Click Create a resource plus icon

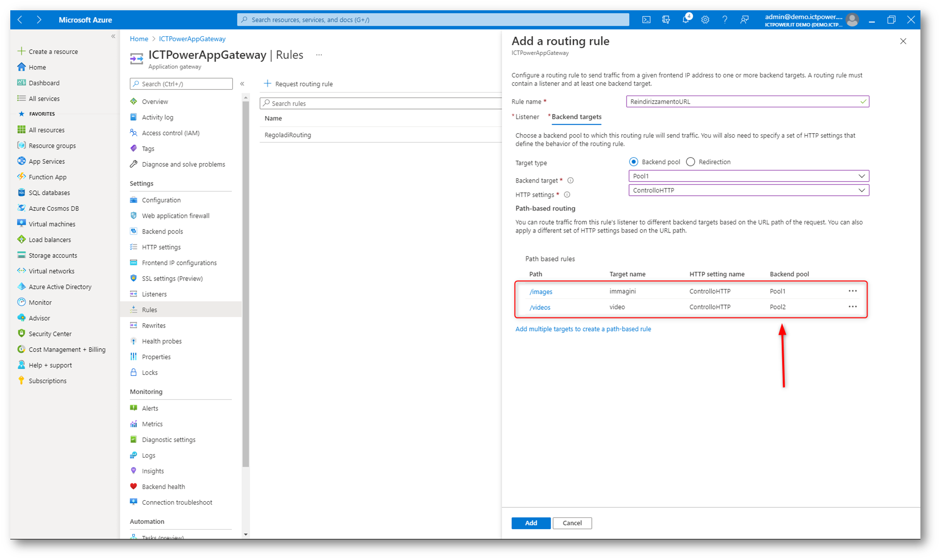pos(21,51)
